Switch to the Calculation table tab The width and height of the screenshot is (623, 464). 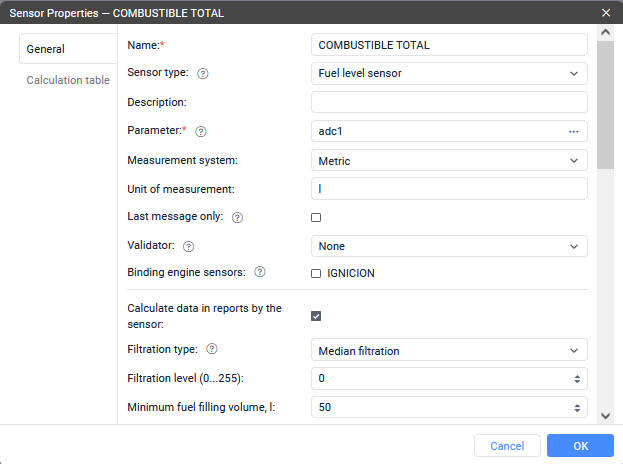click(x=68, y=80)
